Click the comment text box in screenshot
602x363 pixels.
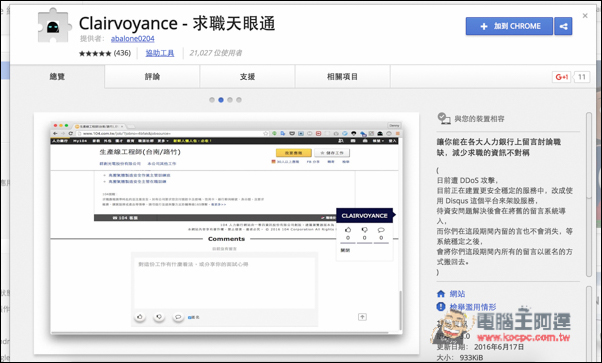pyautogui.click(x=225, y=283)
